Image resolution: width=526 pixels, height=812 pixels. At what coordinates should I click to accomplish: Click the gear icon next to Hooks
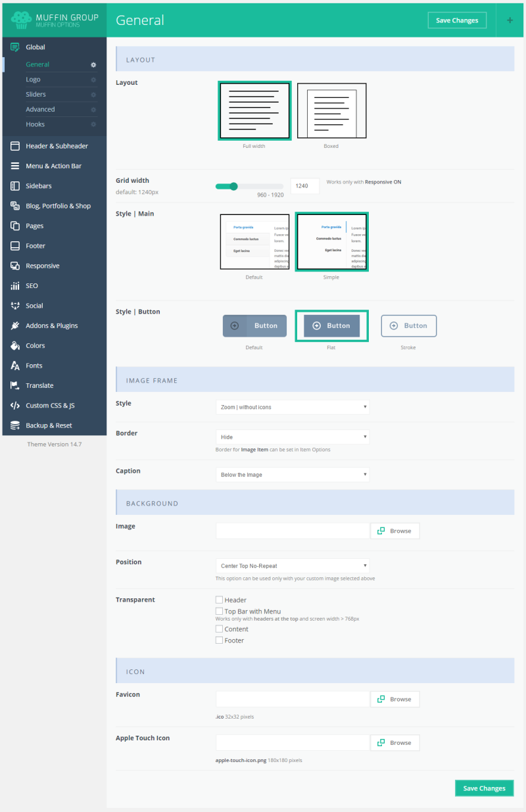tap(93, 124)
